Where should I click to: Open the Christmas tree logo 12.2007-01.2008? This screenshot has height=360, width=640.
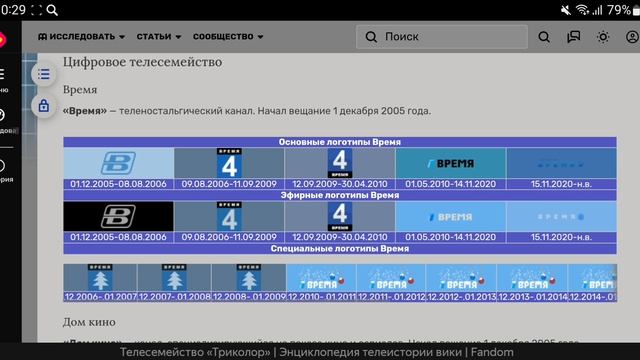pos(174,278)
